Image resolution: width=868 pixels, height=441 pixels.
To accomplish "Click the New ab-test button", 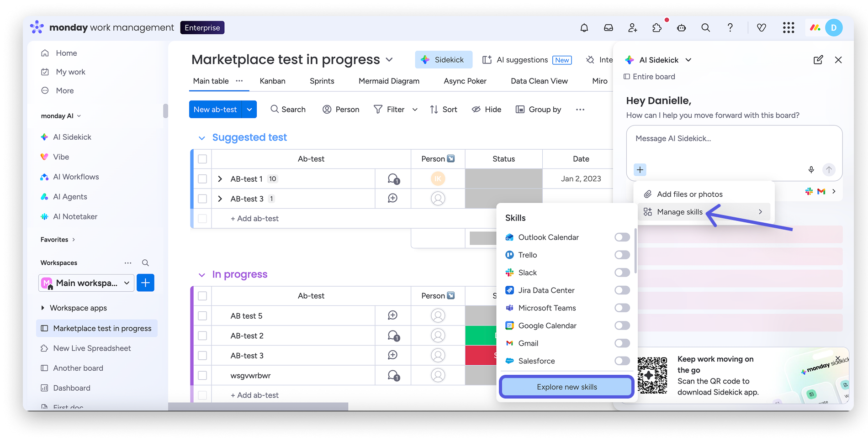I will coord(215,110).
